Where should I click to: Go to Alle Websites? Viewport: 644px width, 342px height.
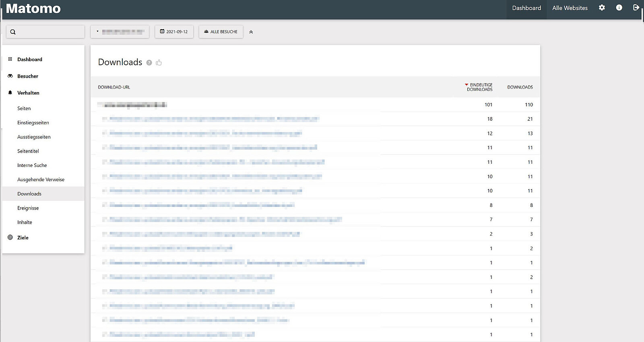[x=570, y=8]
